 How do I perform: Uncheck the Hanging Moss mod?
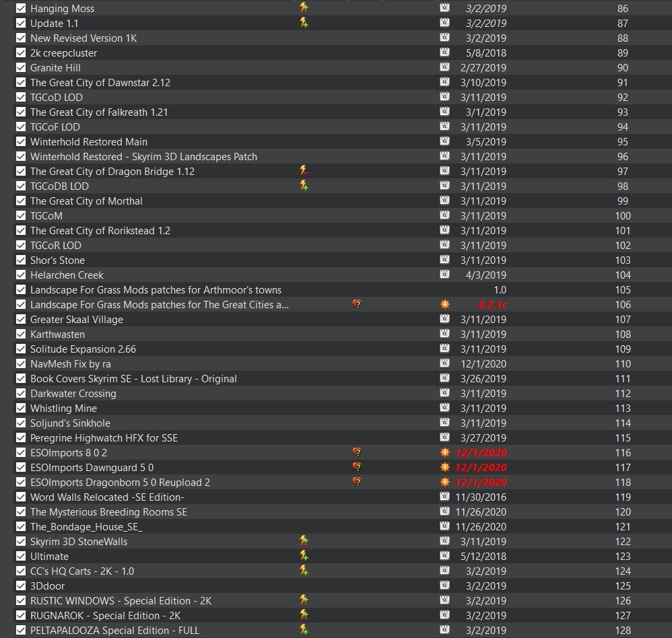[20, 8]
